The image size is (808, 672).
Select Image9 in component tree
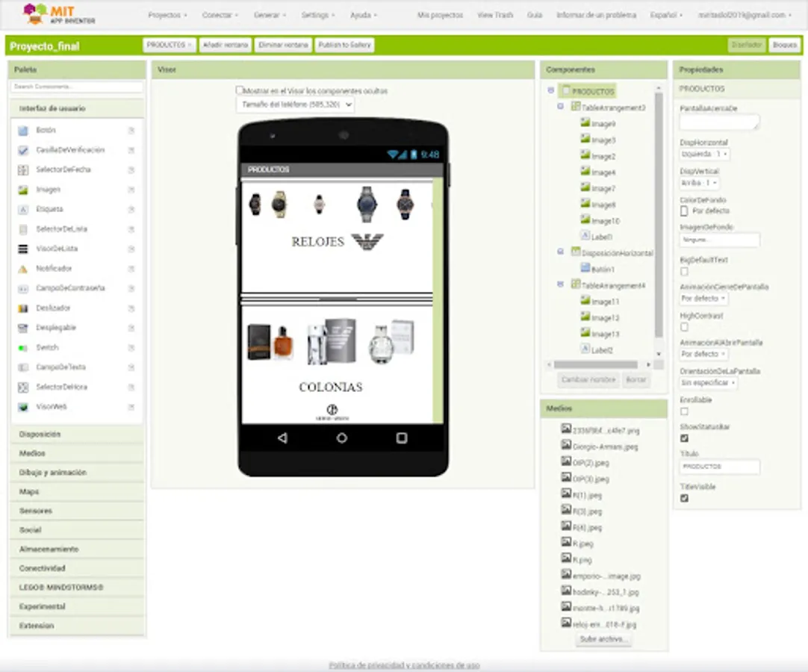[x=603, y=124]
